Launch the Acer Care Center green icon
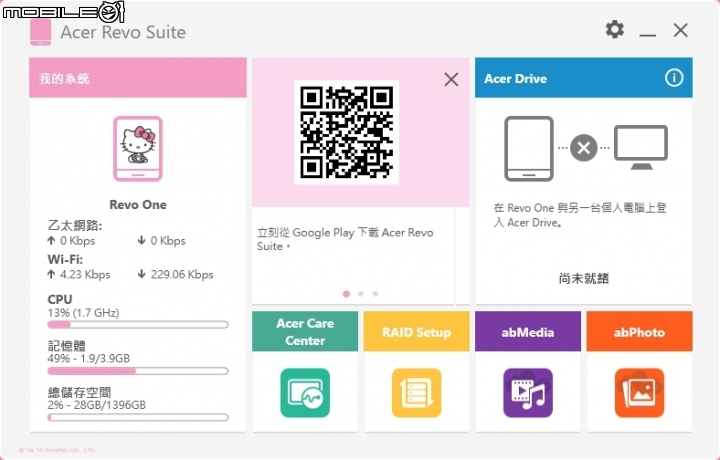The image size is (720, 460). (305, 393)
